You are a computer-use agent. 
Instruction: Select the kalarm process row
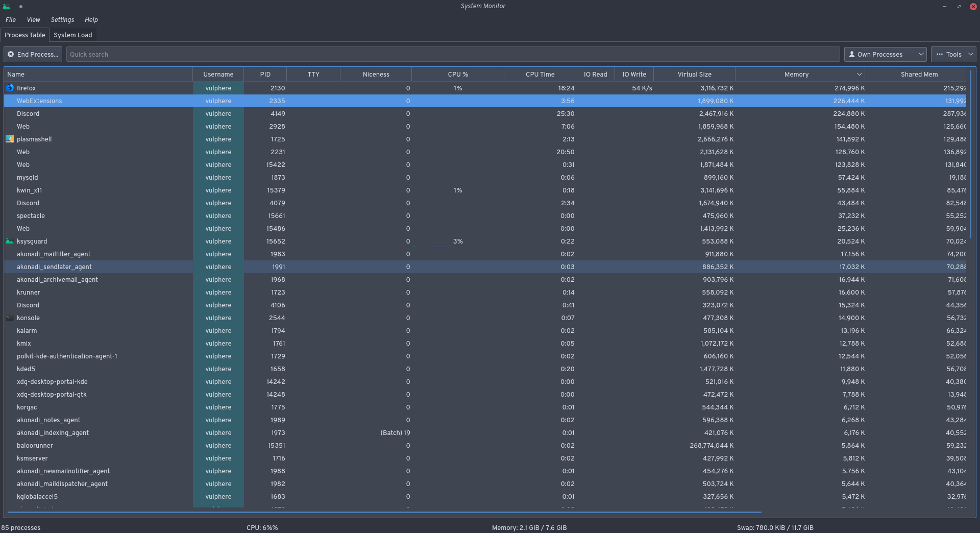[486, 330]
